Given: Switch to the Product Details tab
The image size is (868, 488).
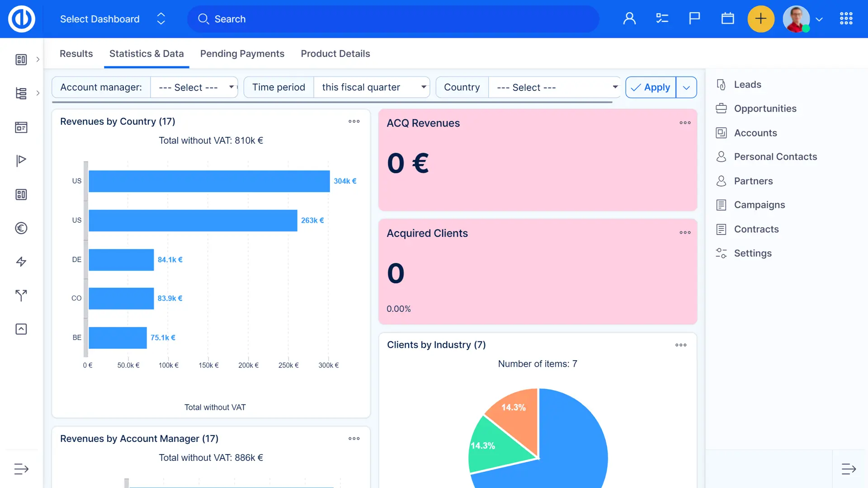Looking at the screenshot, I should coord(335,54).
